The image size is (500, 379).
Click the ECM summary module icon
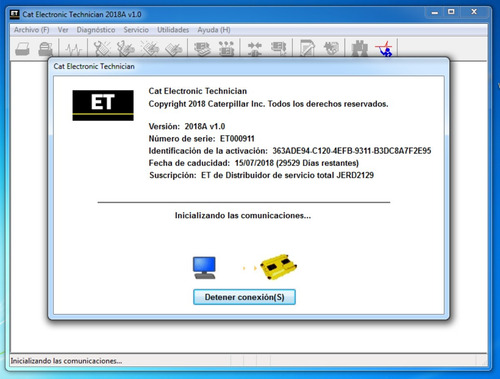click(x=202, y=49)
